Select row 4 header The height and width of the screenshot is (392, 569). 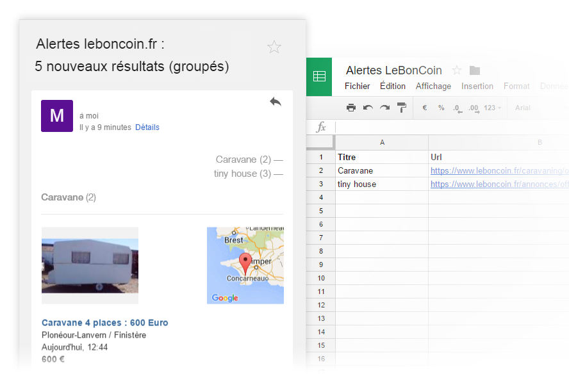321,198
